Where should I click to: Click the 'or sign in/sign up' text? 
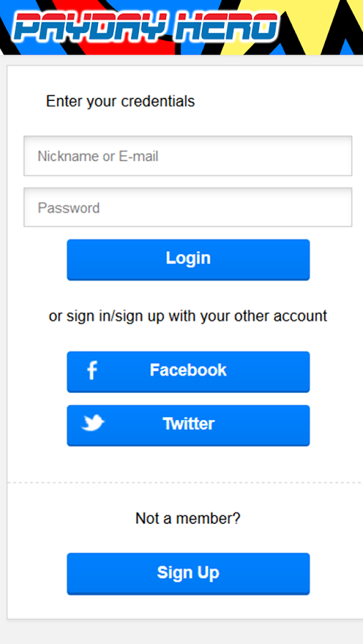pos(188,316)
